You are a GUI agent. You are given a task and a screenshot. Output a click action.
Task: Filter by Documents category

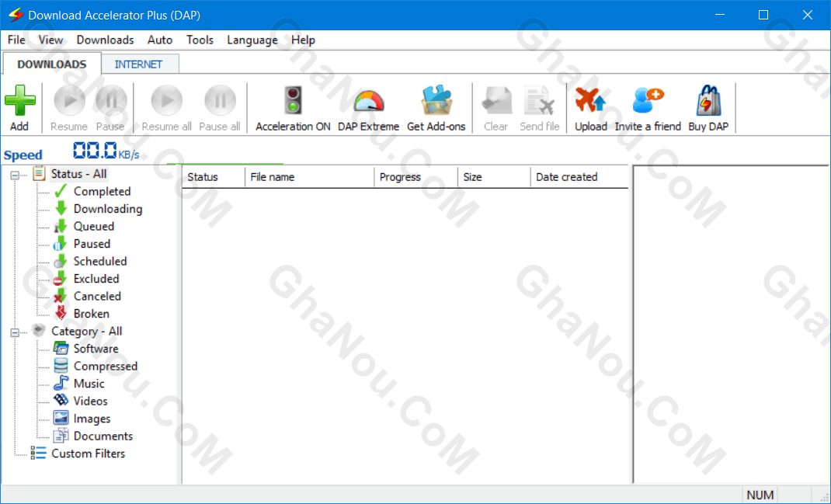tap(103, 436)
